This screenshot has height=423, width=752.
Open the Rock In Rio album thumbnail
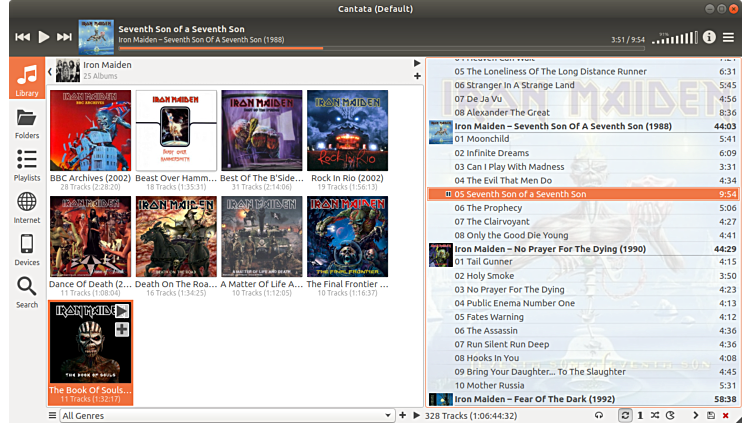click(347, 131)
